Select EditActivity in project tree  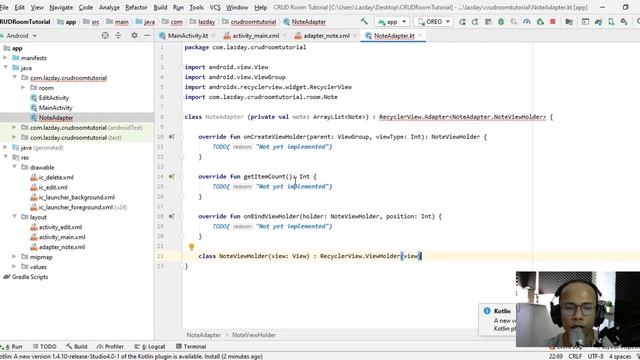pos(54,98)
